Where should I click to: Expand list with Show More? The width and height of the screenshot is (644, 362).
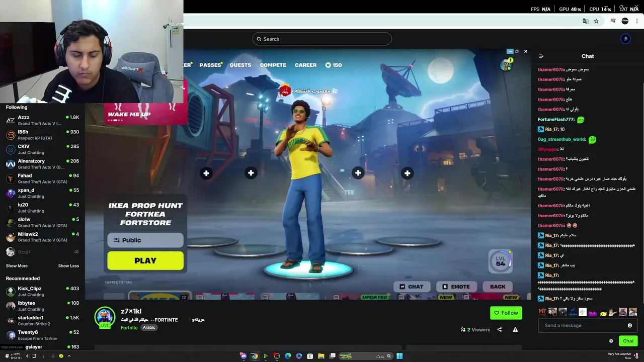17,266
